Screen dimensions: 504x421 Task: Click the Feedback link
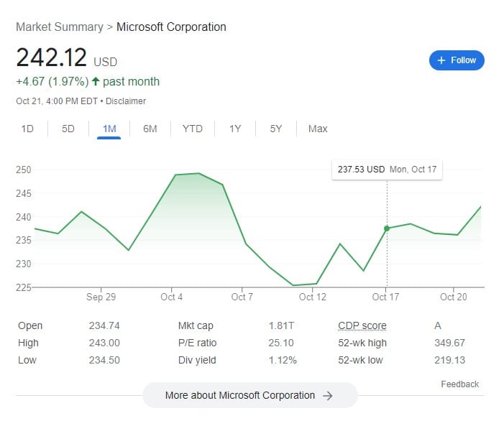[459, 384]
